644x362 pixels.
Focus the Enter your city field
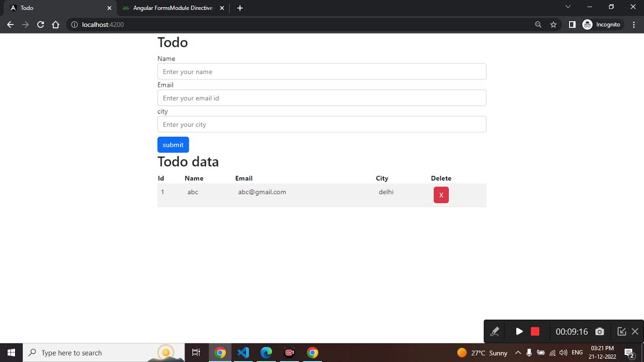tap(322, 124)
